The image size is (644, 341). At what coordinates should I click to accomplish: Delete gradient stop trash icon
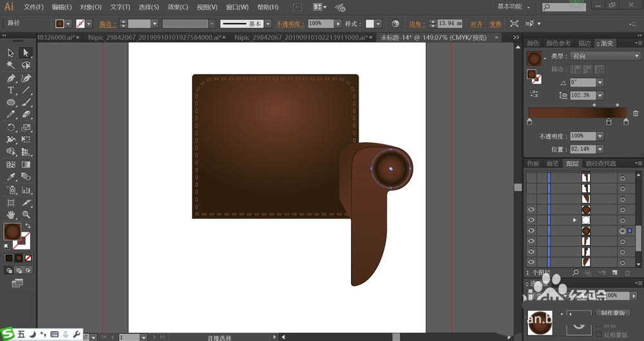click(x=636, y=113)
